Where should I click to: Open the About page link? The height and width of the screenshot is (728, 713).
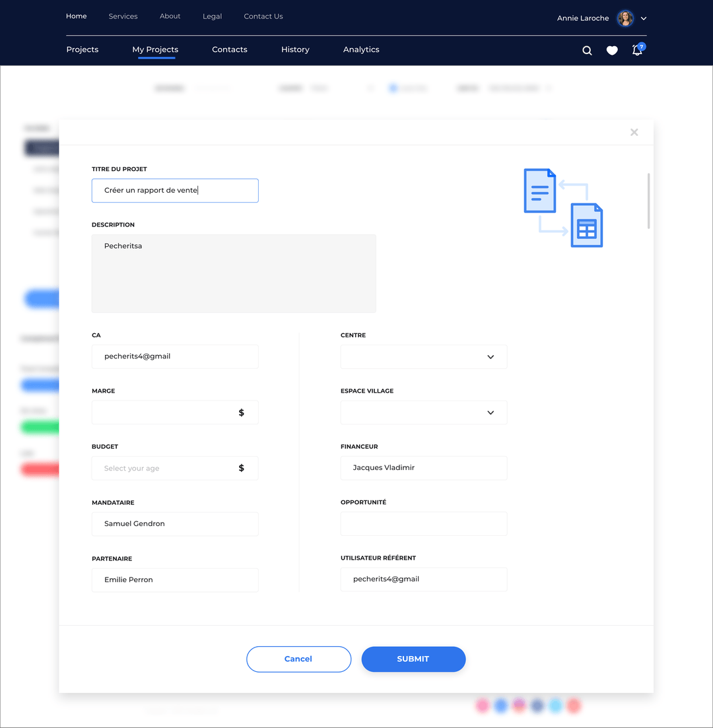point(170,17)
